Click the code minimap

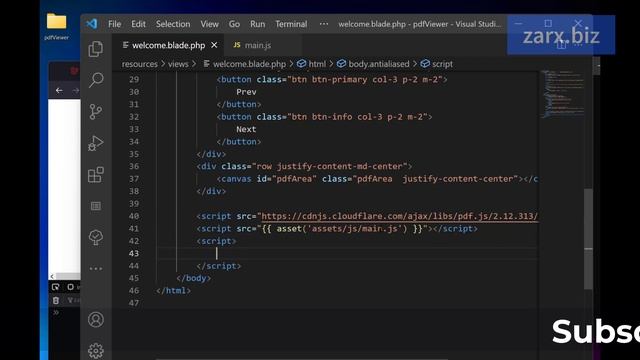tap(562, 95)
